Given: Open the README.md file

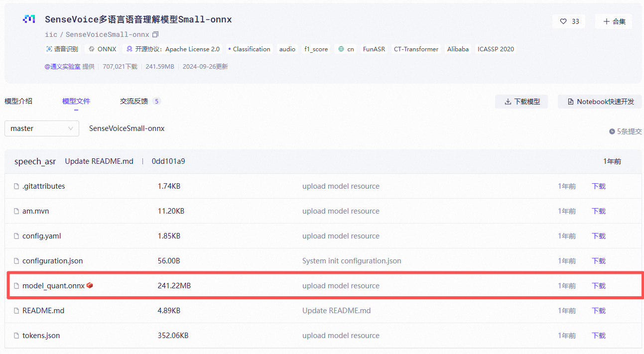Looking at the screenshot, I should point(43,311).
